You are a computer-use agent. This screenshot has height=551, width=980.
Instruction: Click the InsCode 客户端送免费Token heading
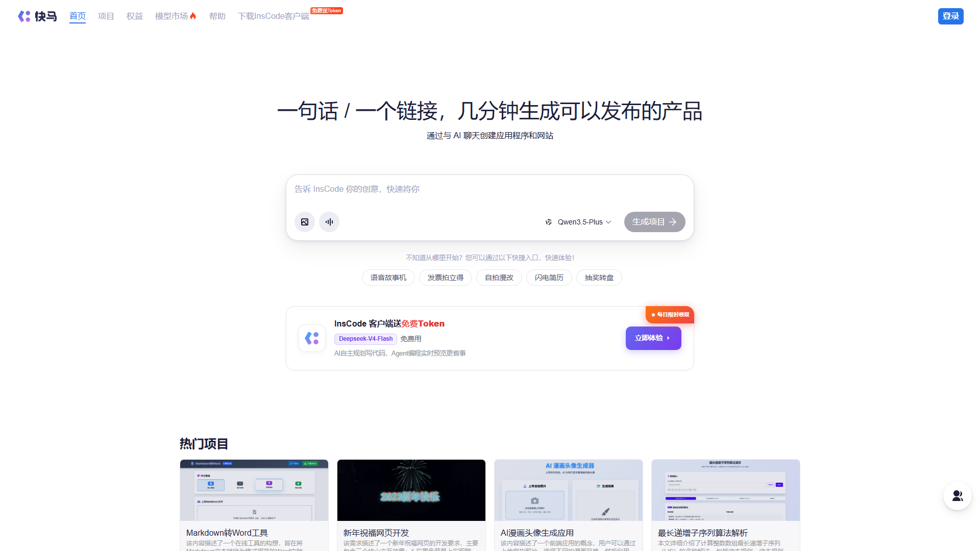point(389,323)
